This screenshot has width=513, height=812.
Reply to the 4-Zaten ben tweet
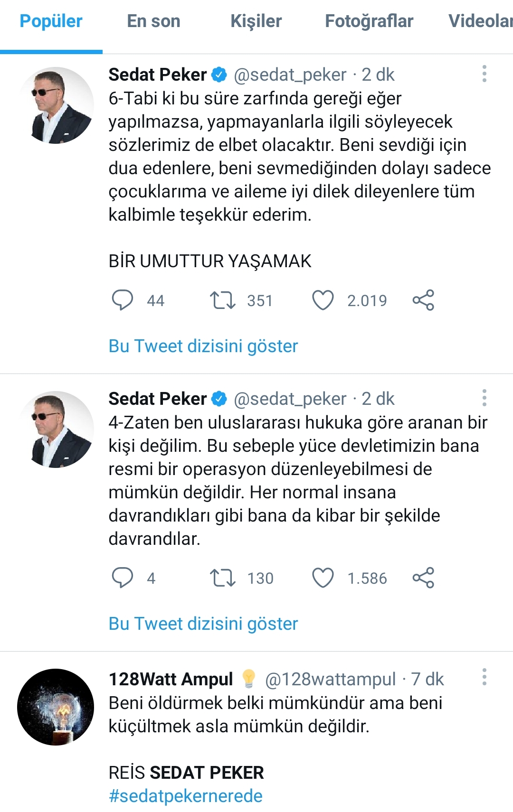122,578
